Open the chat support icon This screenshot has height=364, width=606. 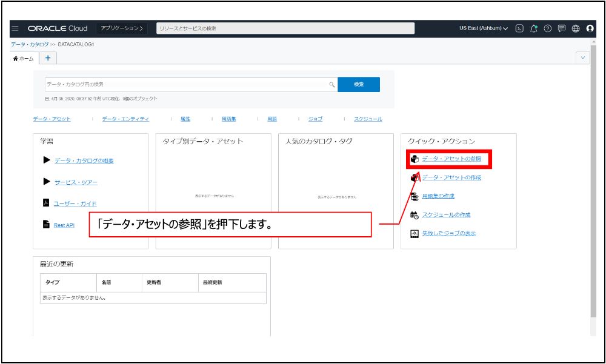[x=562, y=28]
